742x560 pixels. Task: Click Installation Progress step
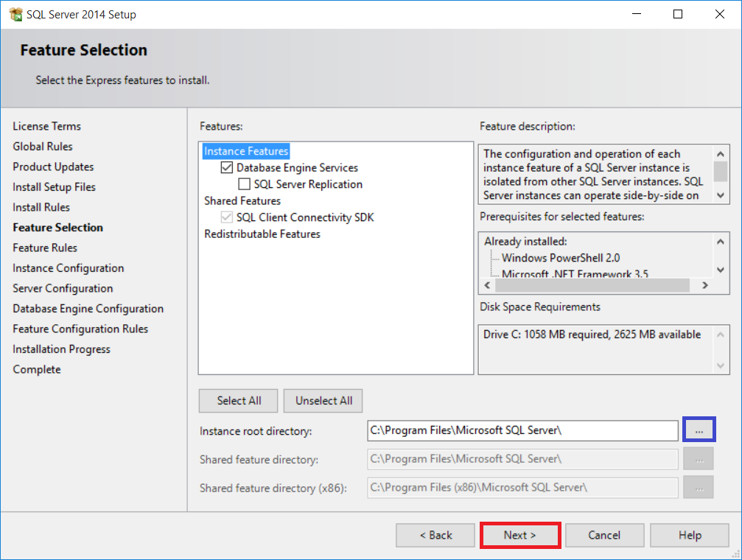click(x=61, y=349)
